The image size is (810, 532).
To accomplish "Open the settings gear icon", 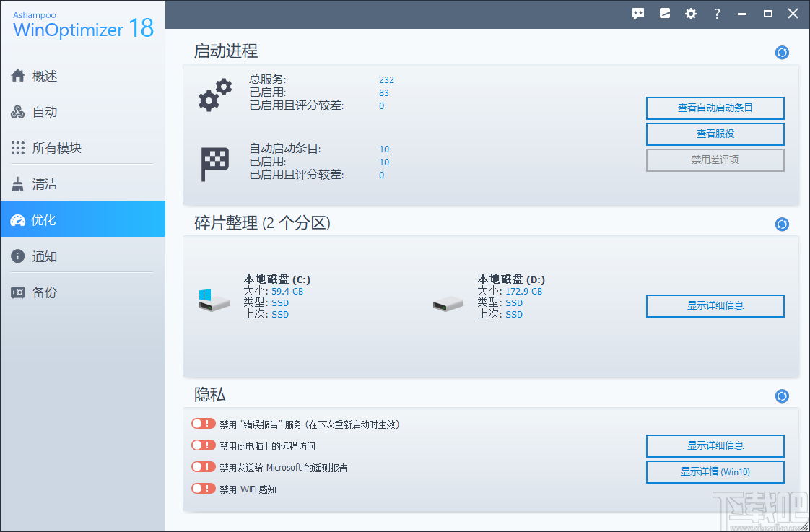I will [x=690, y=13].
